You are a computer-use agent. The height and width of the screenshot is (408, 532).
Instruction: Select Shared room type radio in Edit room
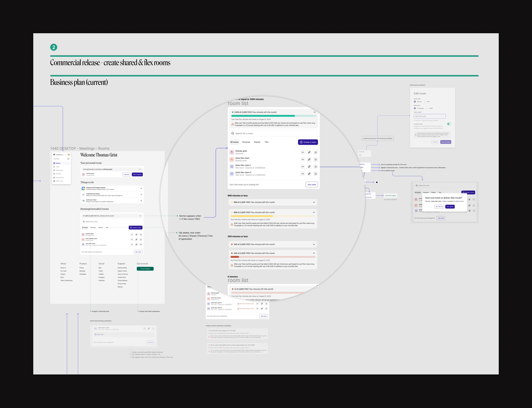coord(415,102)
